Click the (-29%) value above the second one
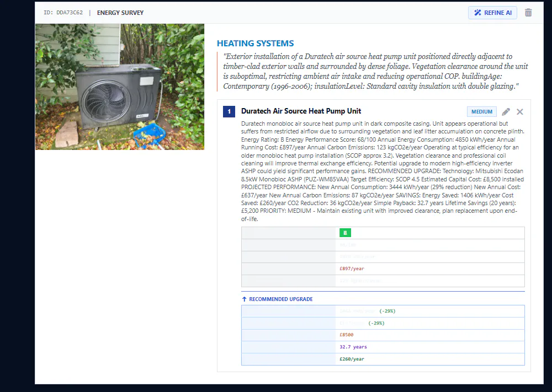The height and width of the screenshot is (392, 552). tap(388, 311)
